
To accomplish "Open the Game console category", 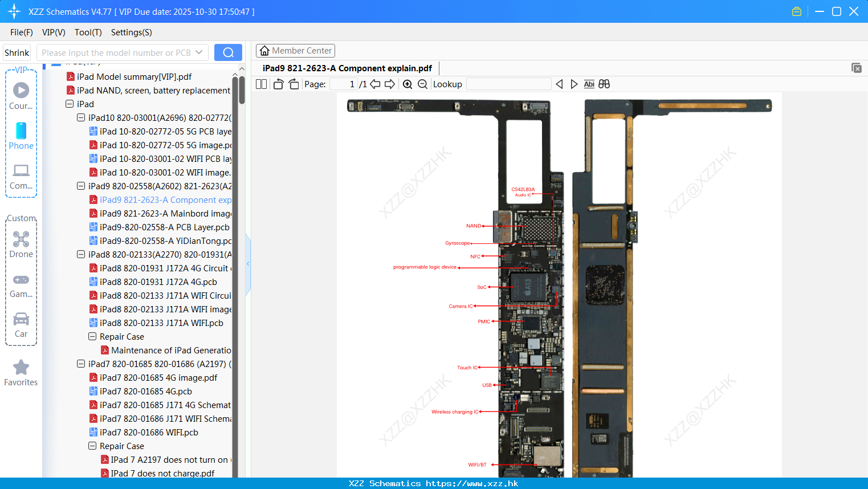I will (x=21, y=285).
